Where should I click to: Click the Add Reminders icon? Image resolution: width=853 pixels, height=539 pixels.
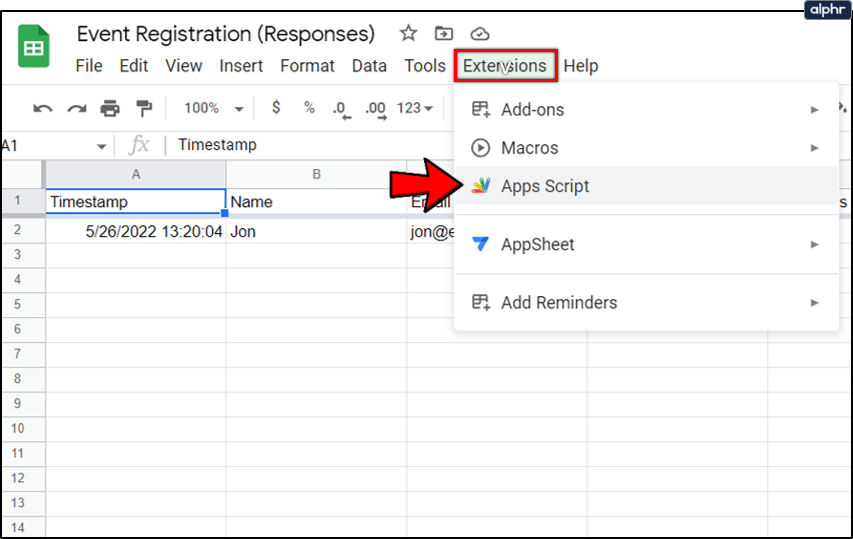[x=480, y=302]
